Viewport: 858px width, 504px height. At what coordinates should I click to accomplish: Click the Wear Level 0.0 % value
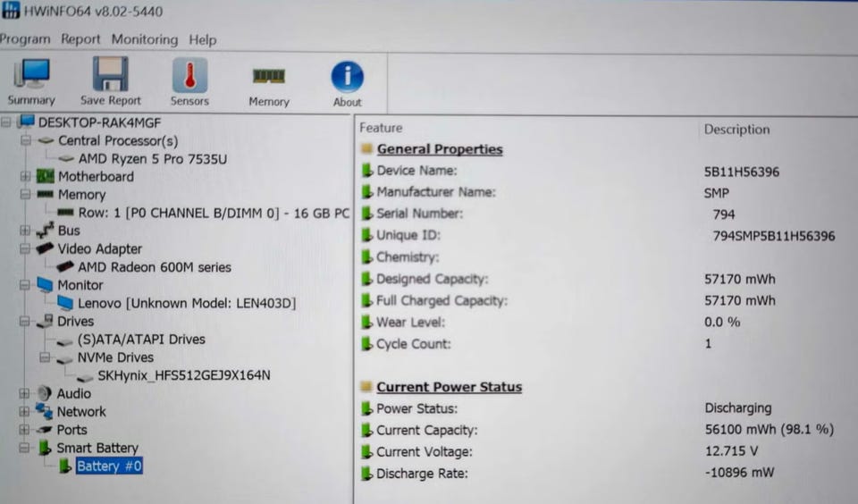(x=722, y=322)
